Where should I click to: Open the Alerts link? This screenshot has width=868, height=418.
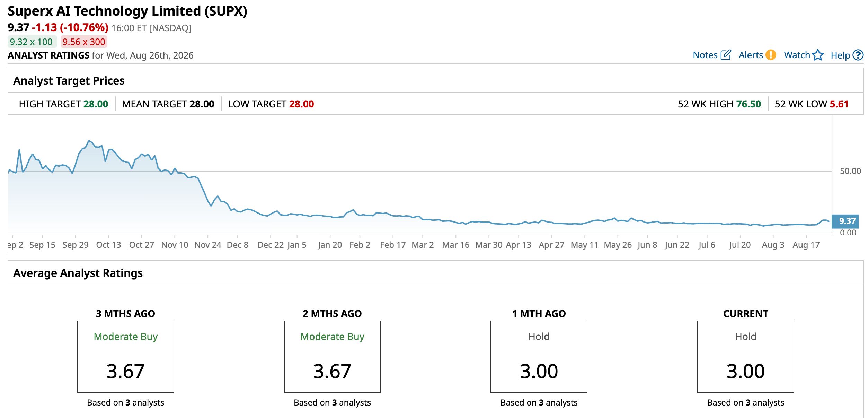coord(751,55)
